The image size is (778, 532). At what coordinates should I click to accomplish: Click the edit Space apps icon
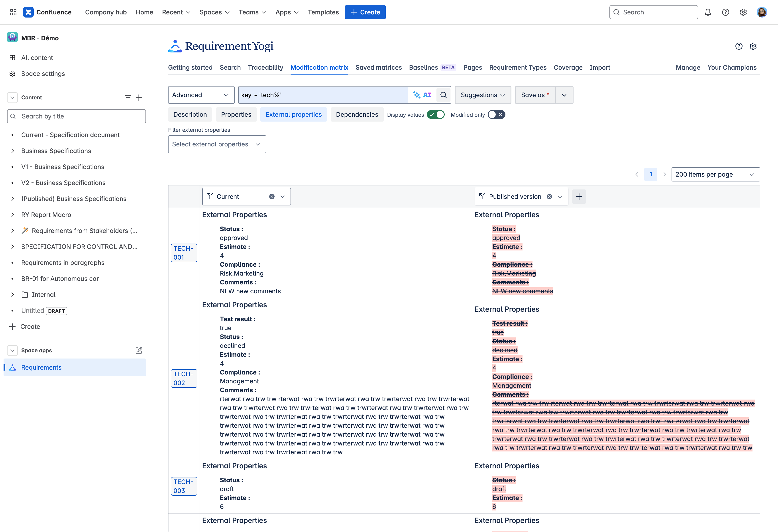coord(139,350)
